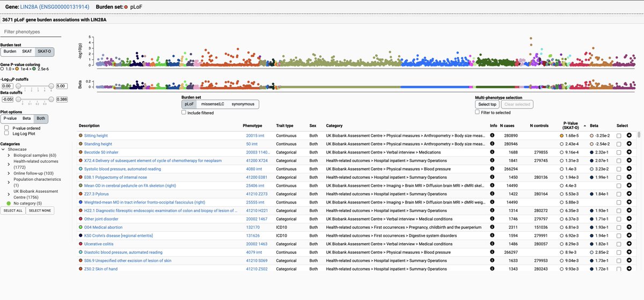
Task: Click arrow icon for Z27.3 Pylorus row
Action: (x=629, y=194)
